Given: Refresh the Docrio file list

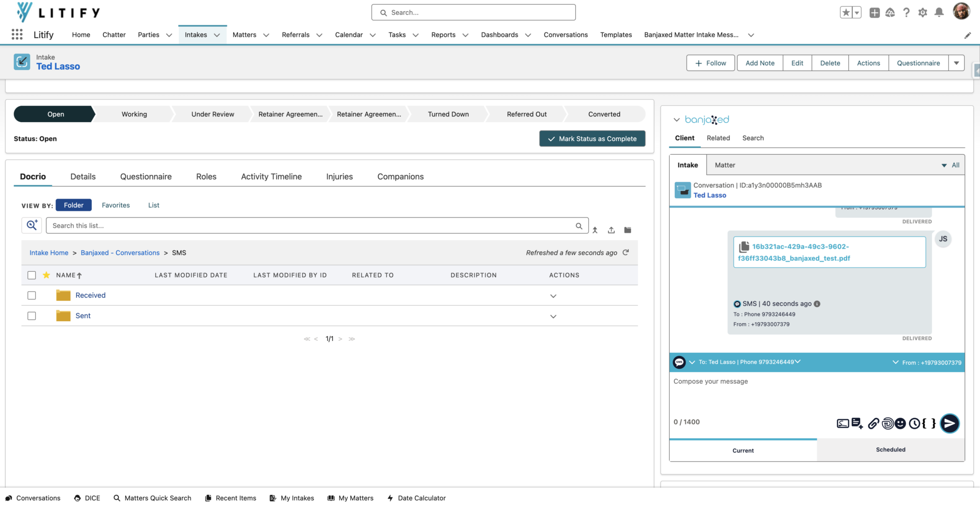Looking at the screenshot, I should pos(626,252).
